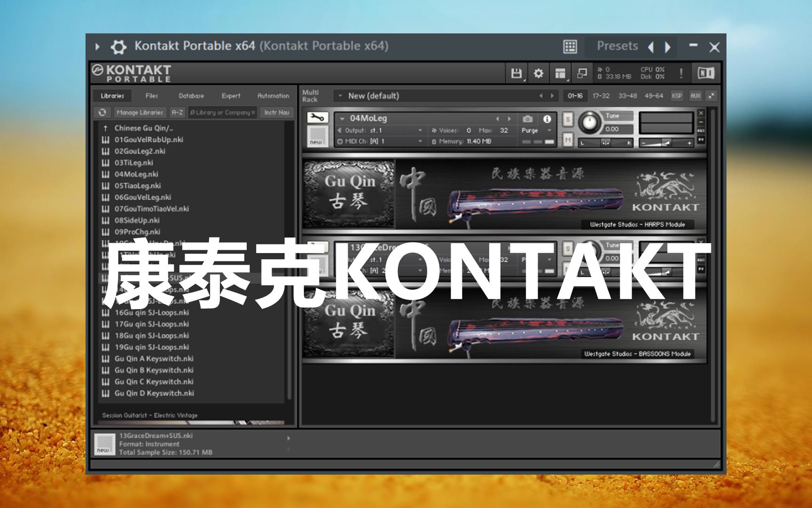Expand the plugin menu triangle in title bar
This screenshot has width=812, height=508.
(x=97, y=47)
